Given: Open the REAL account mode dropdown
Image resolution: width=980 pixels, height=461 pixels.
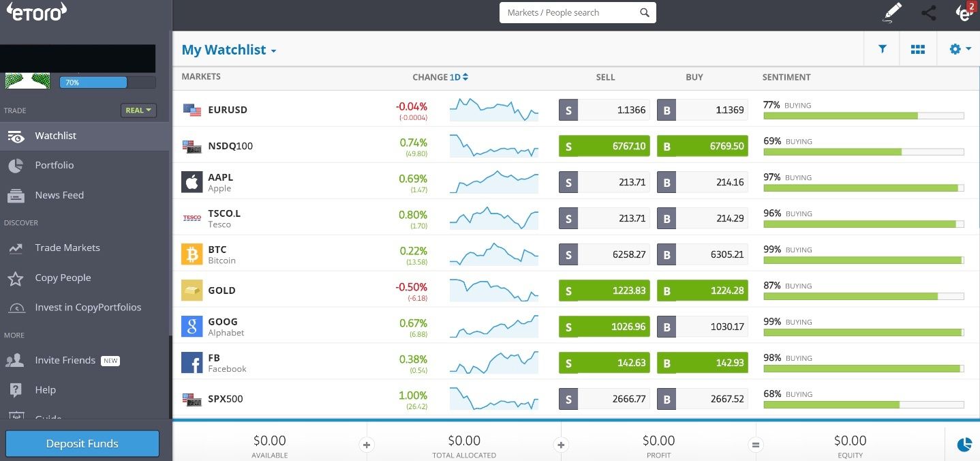Looking at the screenshot, I should pos(138,110).
